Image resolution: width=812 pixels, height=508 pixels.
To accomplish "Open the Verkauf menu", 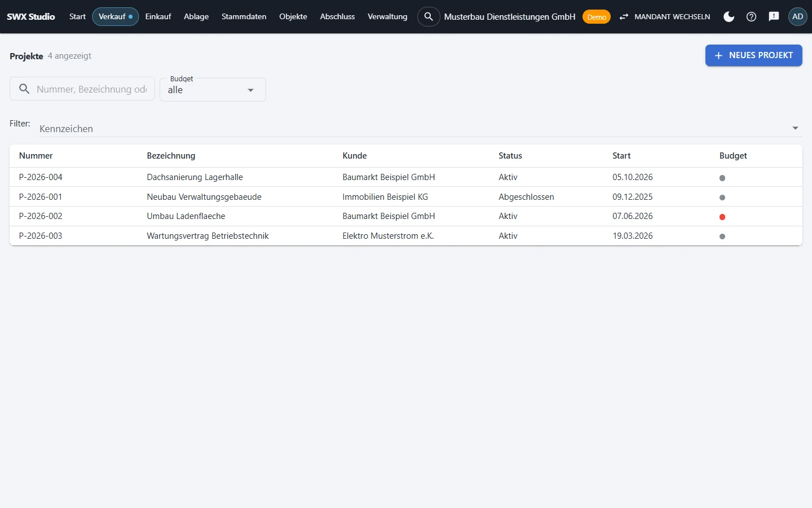I will [116, 16].
